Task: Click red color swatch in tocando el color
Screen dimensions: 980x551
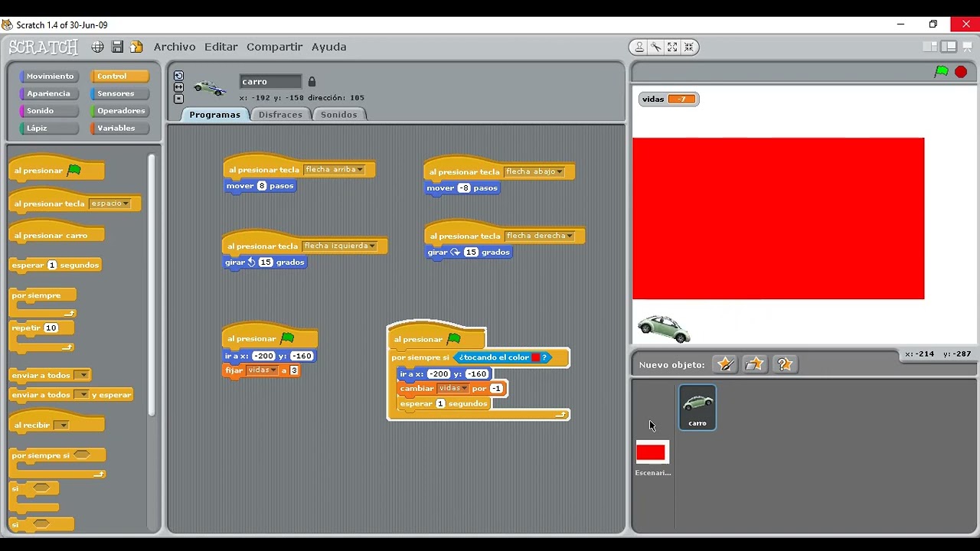Action: [536, 357]
